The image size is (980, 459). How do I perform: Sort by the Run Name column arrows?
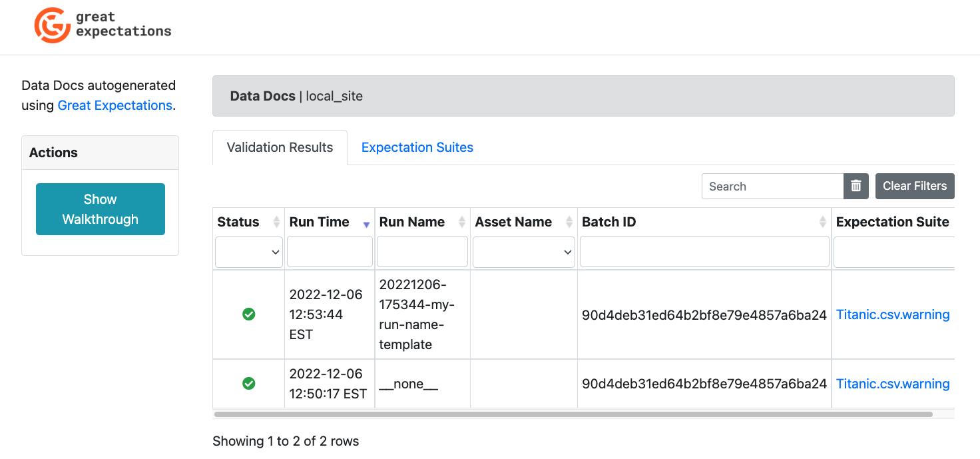coord(462,223)
